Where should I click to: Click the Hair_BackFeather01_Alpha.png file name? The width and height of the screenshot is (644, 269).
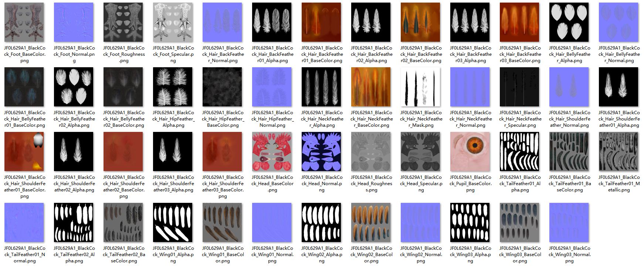pos(272,54)
